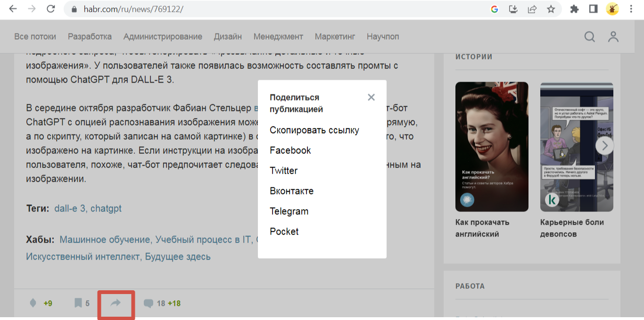Click the round logo on the English story card
The height and width of the screenshot is (320, 644).
click(x=467, y=200)
